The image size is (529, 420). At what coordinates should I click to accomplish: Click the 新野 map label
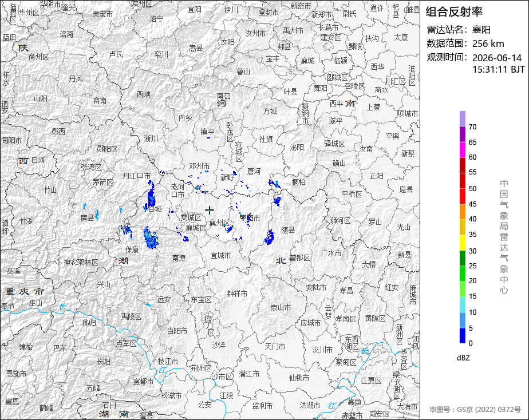tap(227, 177)
